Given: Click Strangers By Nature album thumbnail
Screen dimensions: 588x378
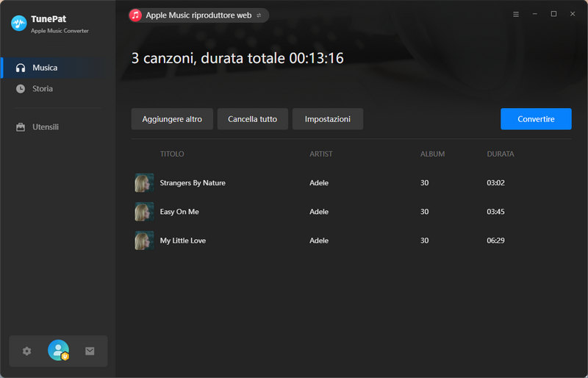Looking at the screenshot, I should pyautogui.click(x=144, y=183).
